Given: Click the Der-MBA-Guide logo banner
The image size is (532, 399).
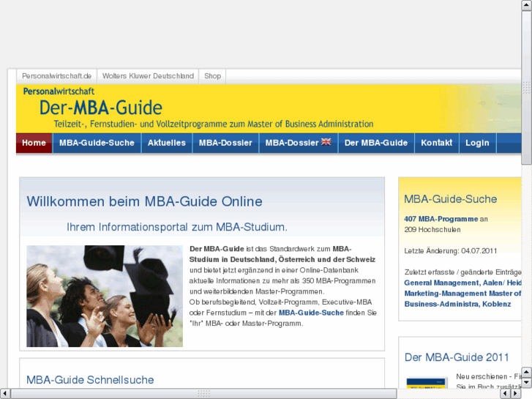Looking at the screenshot, I should pyautogui.click(x=101, y=108).
